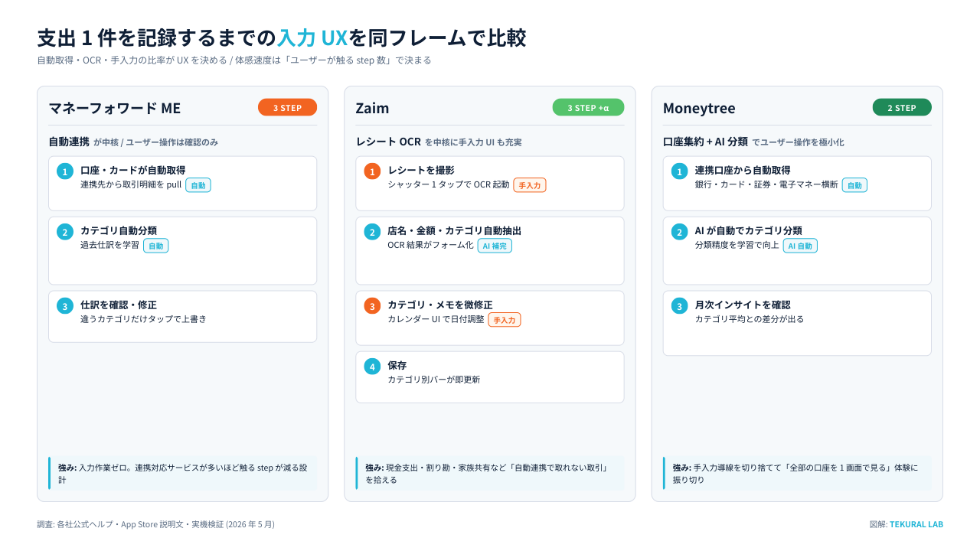This screenshot has width=980, height=551.
Task: Click the subtitle starting 自動取得・OCR・手入力の比率
Action: pyautogui.click(x=234, y=60)
